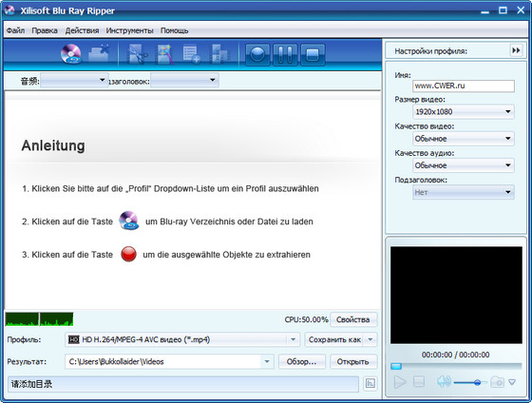
Task: Open the effects wand toolbar icon
Action: 164,54
